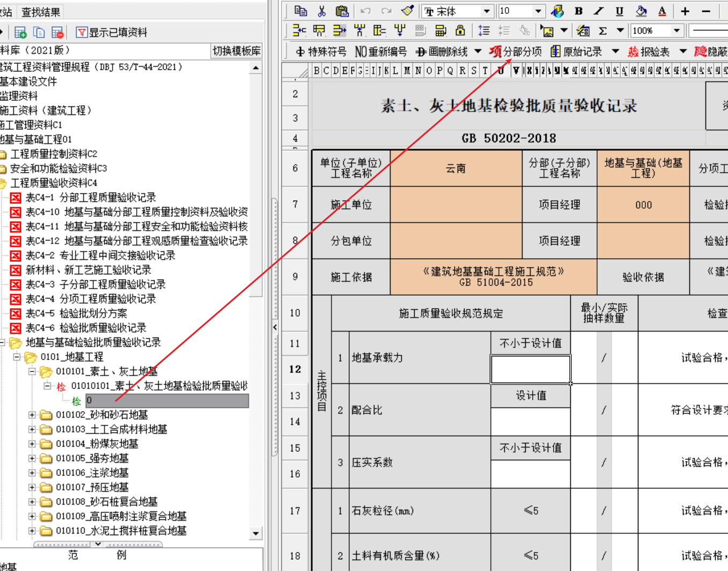
Task: Click the first yellow insert-row icon
Action: tap(299, 31)
